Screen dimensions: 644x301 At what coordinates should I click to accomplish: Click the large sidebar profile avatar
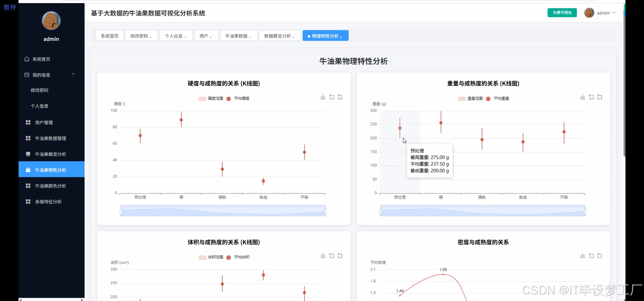click(x=51, y=21)
